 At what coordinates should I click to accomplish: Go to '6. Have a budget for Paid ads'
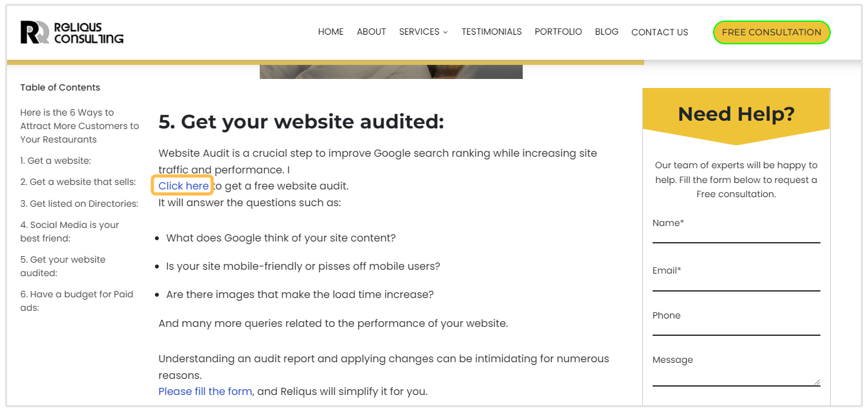click(77, 301)
